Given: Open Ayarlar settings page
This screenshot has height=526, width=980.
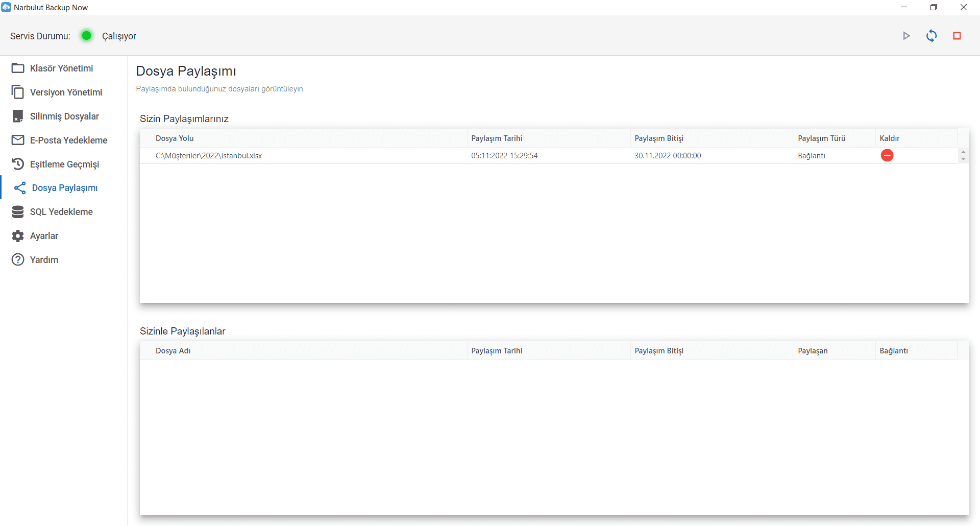Looking at the screenshot, I should (x=44, y=236).
